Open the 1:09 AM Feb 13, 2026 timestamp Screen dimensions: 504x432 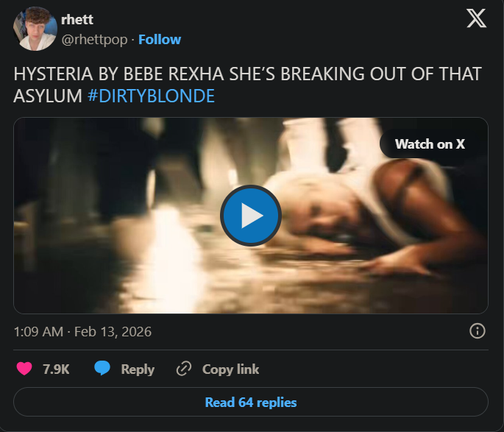click(x=82, y=332)
